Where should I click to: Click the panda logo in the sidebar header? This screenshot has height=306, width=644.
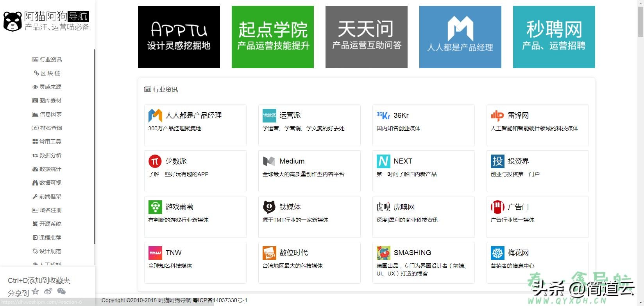pos(13,22)
